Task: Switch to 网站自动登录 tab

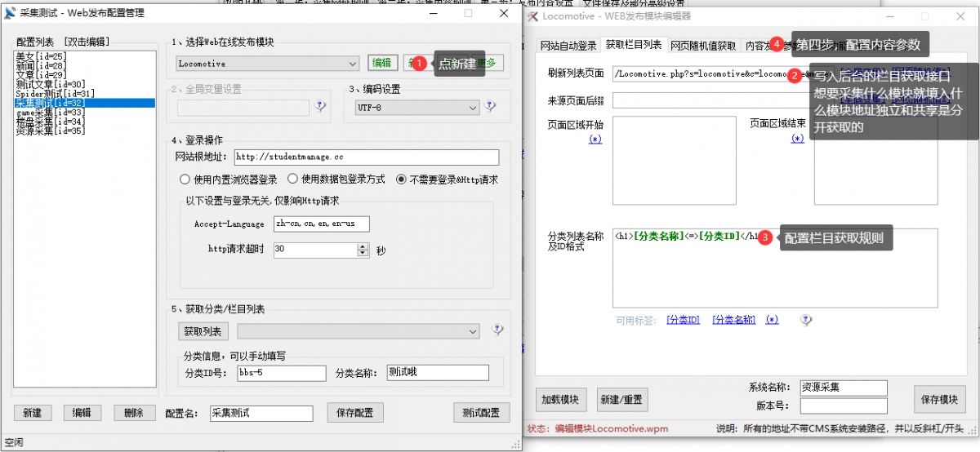Action: (568, 46)
